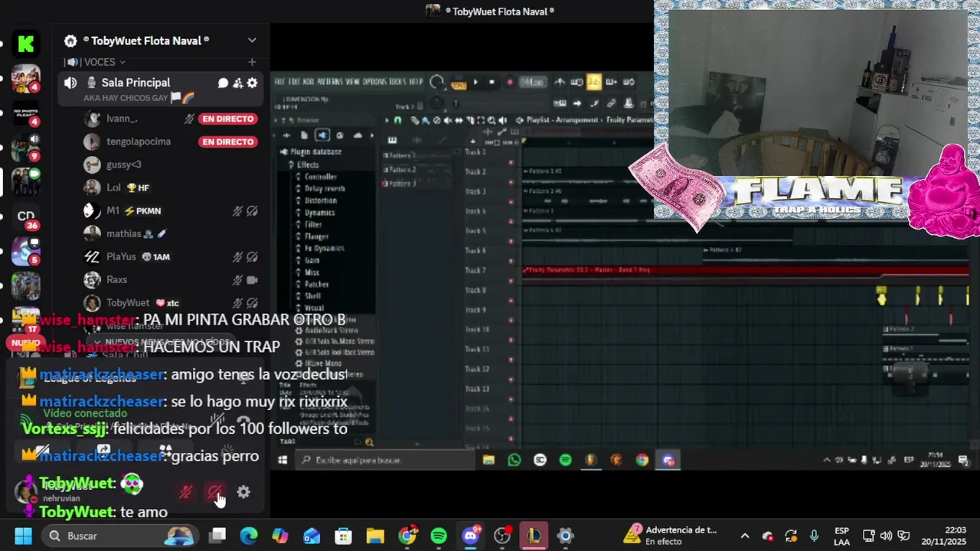Edit channel gear on Sala Principal
The image size is (980, 551).
coord(252,83)
